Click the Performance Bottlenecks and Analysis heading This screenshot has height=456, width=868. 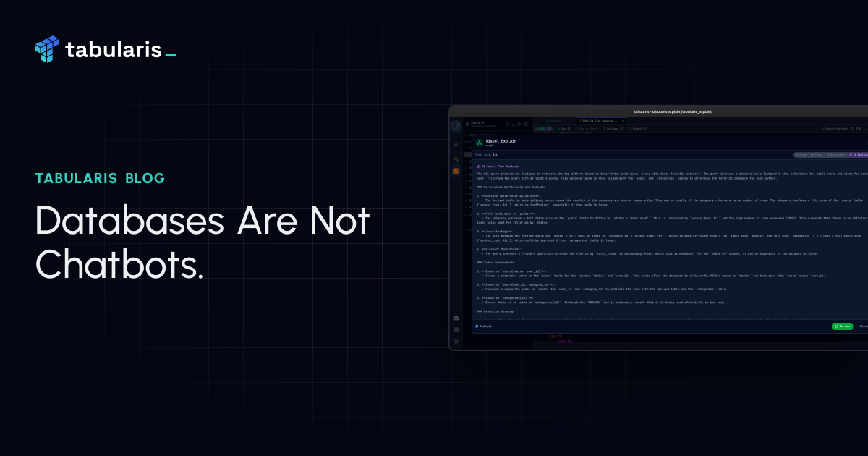[x=511, y=187]
